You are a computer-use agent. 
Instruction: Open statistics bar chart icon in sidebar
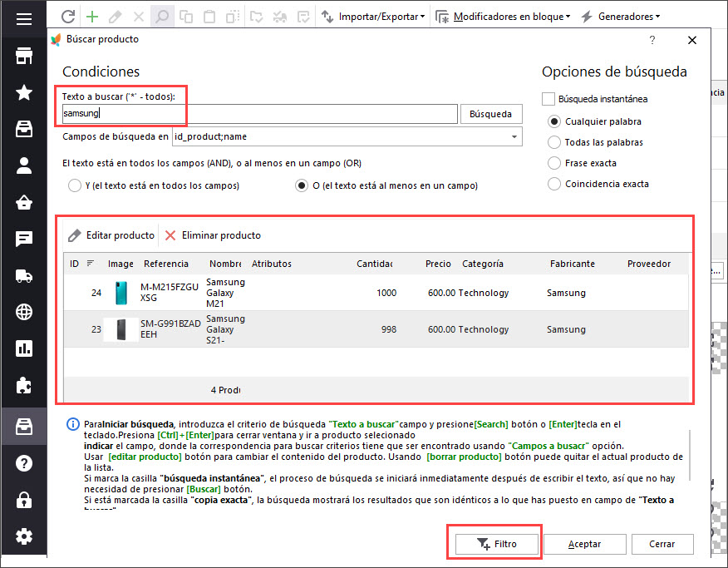click(23, 348)
